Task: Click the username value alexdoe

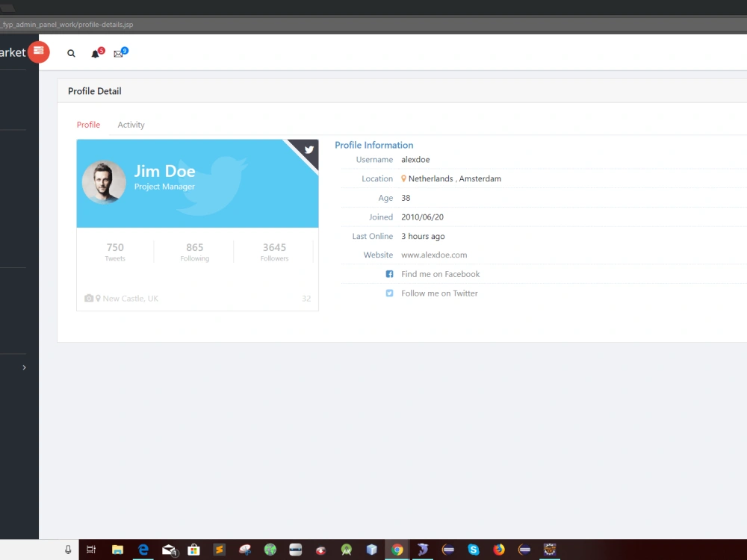Action: coord(415,160)
